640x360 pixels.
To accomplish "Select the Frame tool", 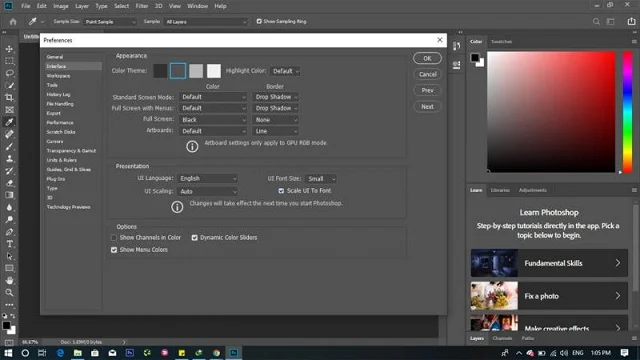I will coord(9,110).
